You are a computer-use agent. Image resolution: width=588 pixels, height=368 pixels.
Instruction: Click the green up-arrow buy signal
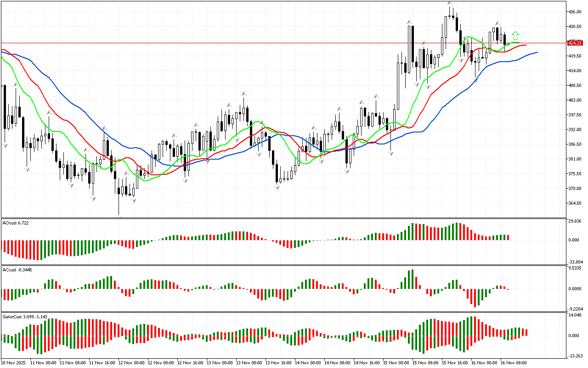[515, 35]
